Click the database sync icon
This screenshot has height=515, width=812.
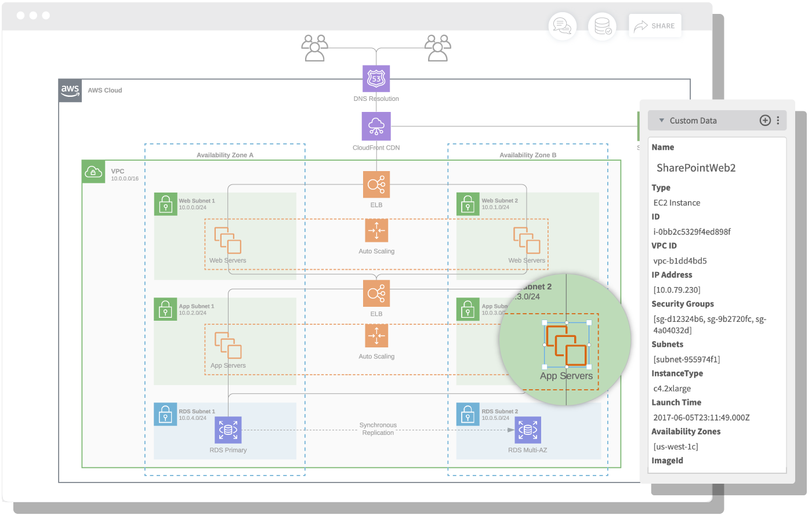click(x=602, y=26)
